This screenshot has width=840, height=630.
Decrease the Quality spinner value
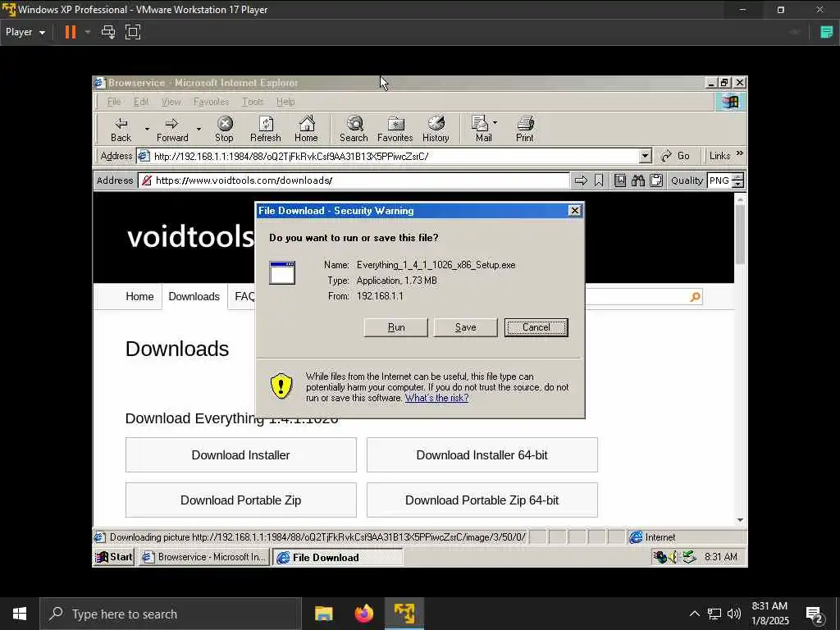pos(737,185)
